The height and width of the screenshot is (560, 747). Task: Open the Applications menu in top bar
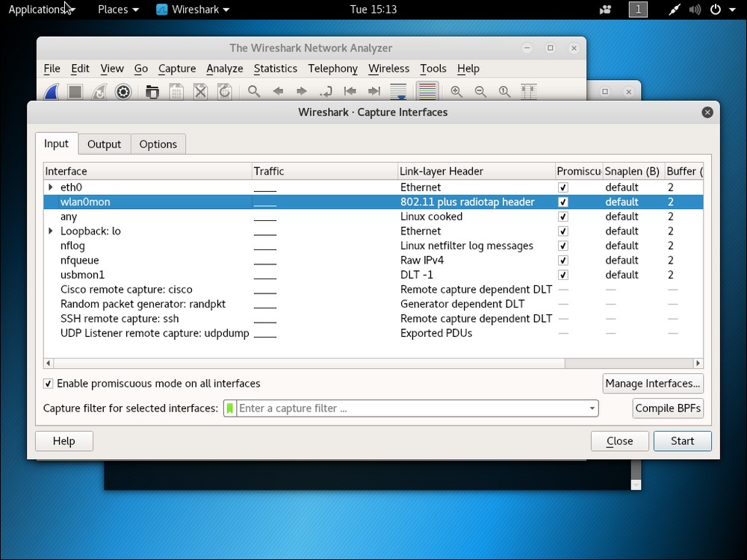coord(41,10)
